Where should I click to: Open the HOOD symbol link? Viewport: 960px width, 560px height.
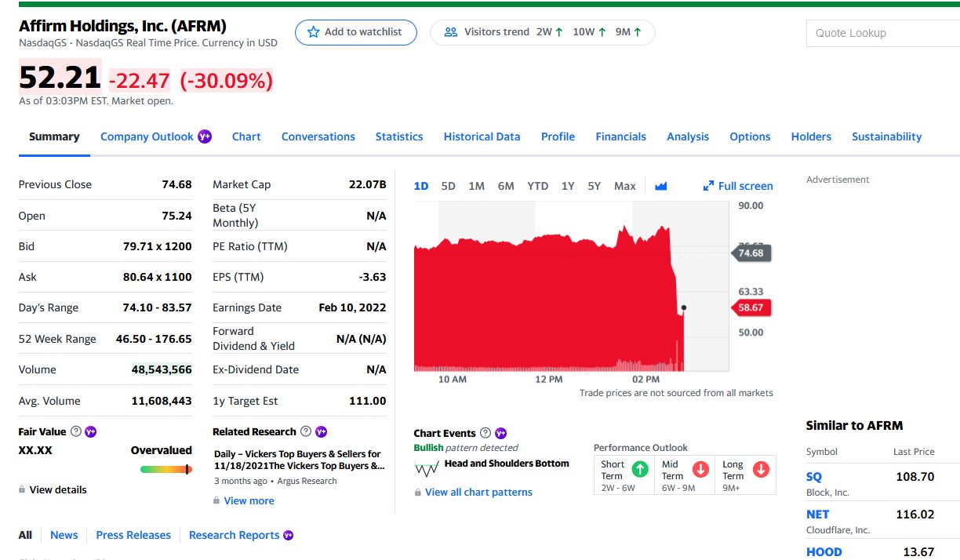[x=824, y=551]
